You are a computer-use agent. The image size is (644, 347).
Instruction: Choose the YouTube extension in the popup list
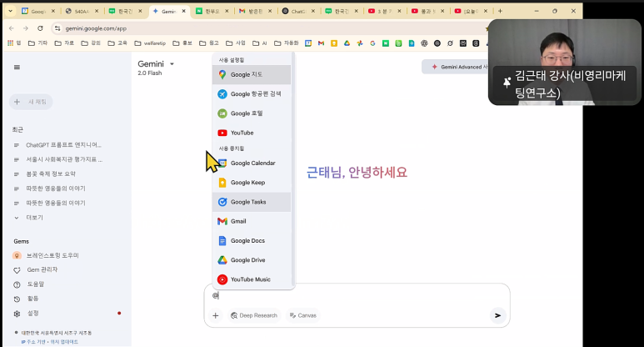tap(252, 133)
